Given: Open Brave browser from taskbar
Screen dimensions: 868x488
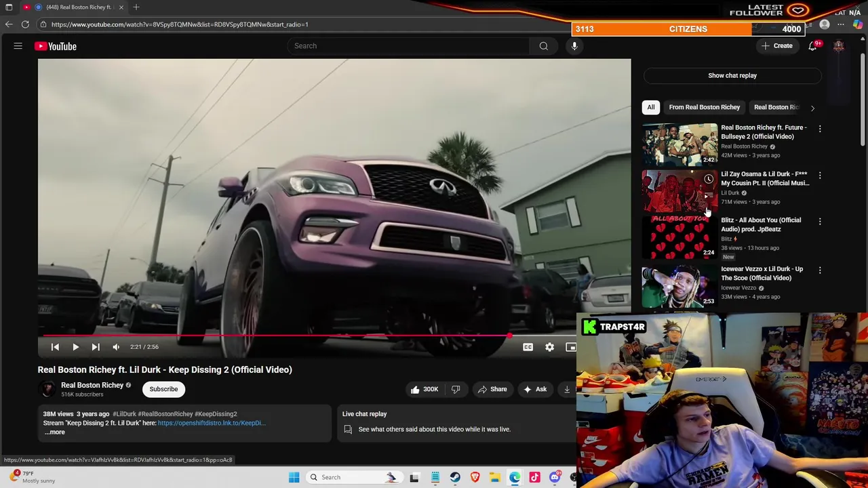Looking at the screenshot, I should tap(475, 477).
